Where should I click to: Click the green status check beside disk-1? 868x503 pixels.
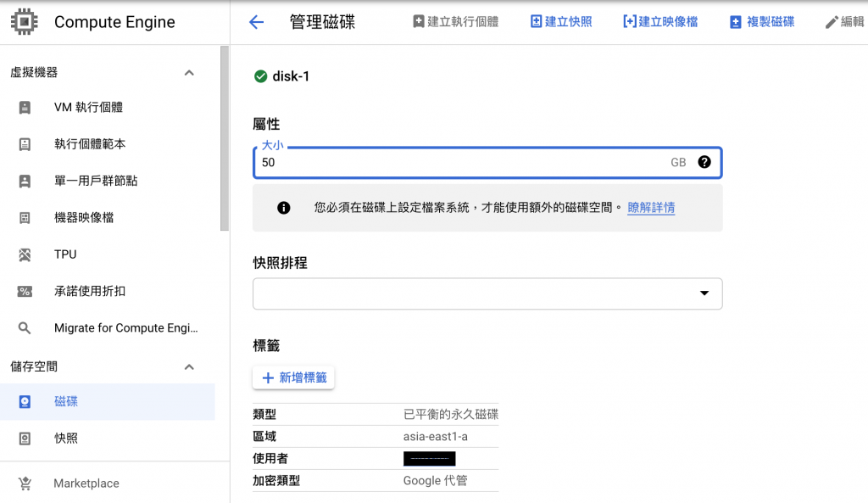coord(261,76)
